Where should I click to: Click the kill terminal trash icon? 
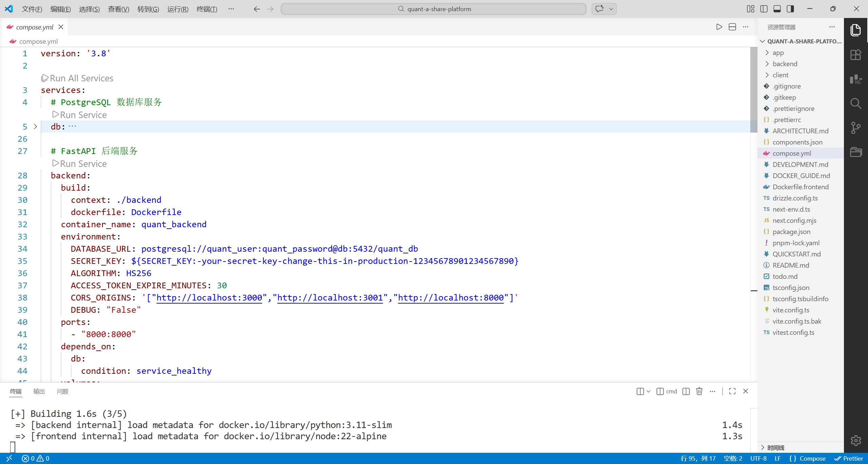click(x=699, y=391)
